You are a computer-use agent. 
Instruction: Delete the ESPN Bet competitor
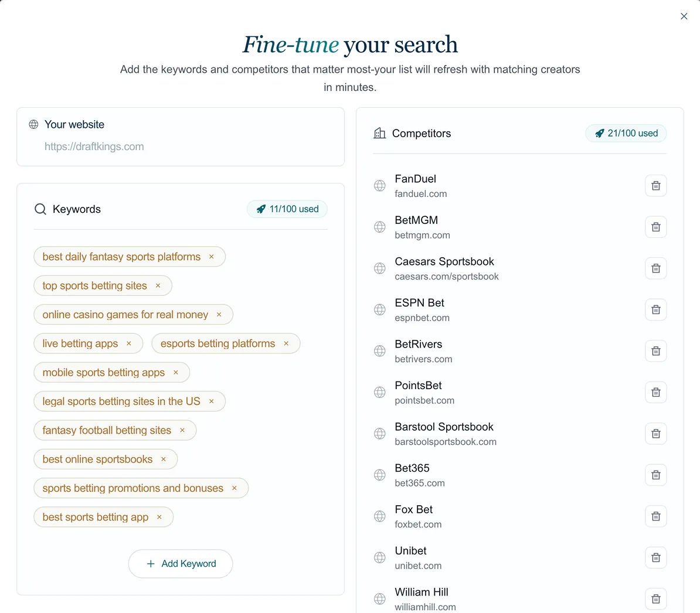655,309
